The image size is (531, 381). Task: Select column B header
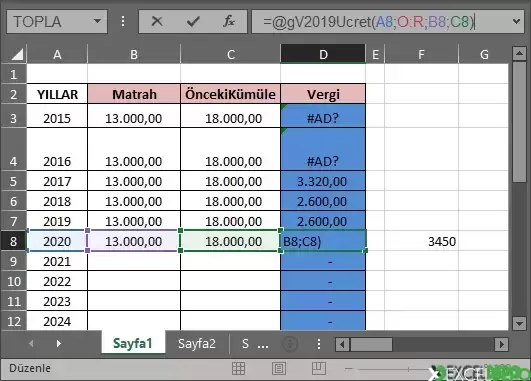(x=134, y=54)
